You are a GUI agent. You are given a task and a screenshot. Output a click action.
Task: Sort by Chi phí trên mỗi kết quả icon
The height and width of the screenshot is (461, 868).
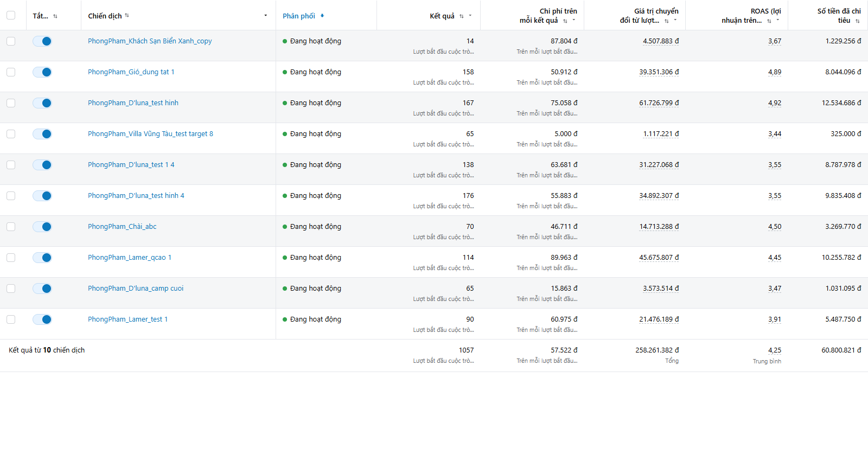click(565, 21)
